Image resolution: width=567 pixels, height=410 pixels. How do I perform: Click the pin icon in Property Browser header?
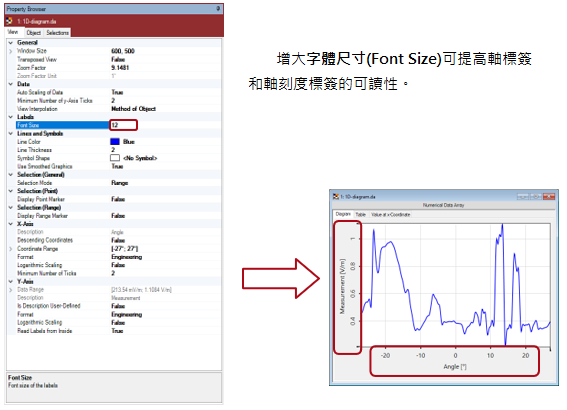218,8
